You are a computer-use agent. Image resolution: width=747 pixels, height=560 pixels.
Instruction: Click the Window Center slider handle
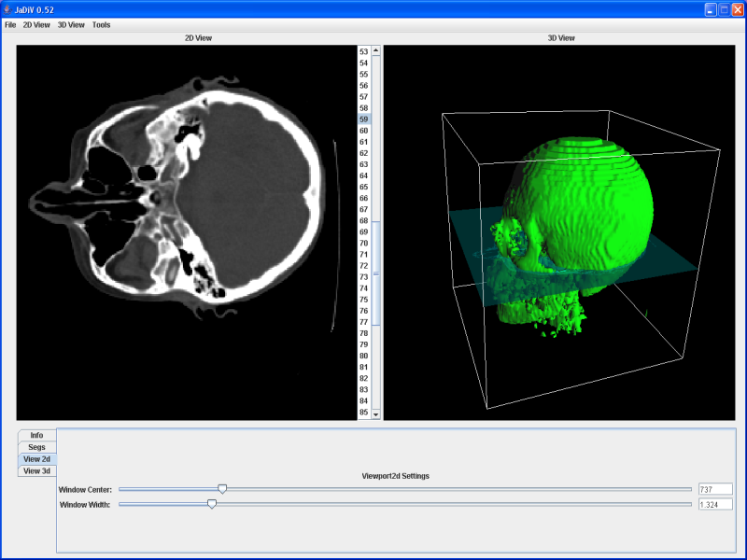coord(222,489)
